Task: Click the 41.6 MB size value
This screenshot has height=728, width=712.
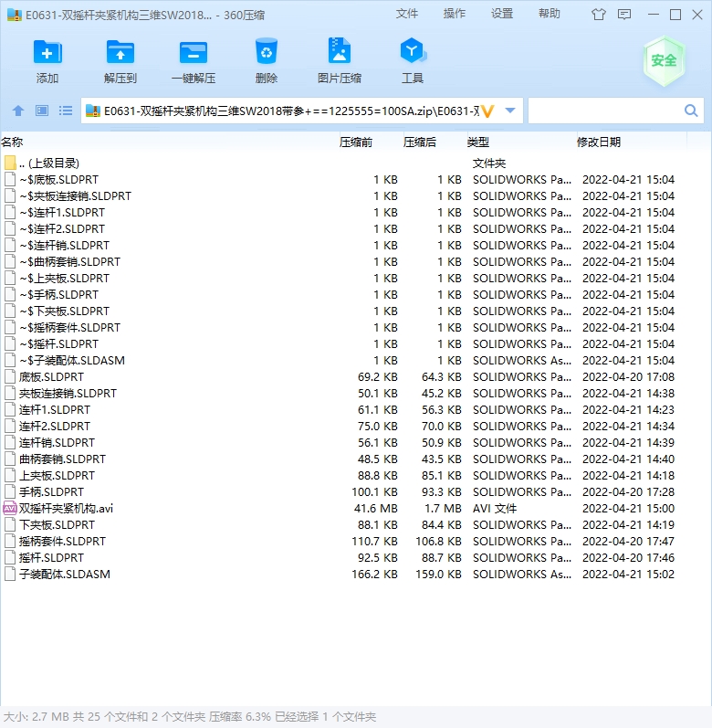Action: pyautogui.click(x=376, y=509)
